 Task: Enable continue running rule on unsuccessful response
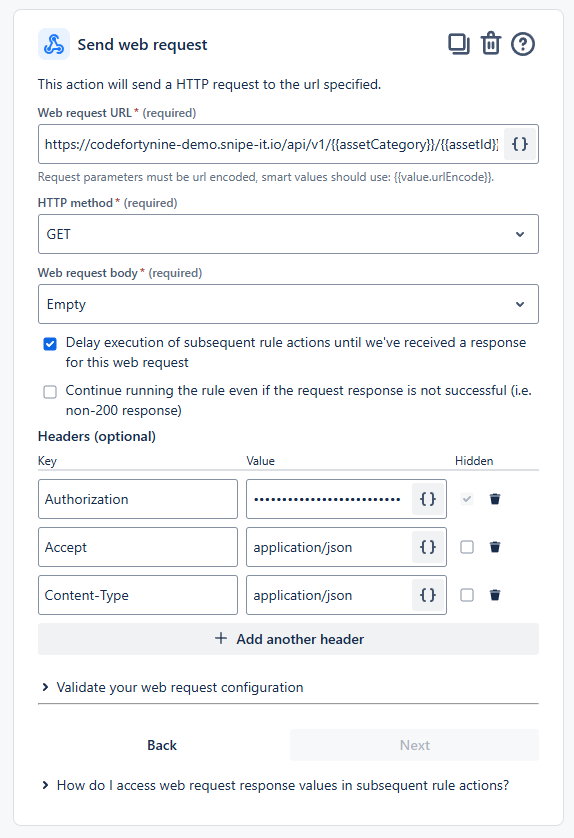click(50, 392)
